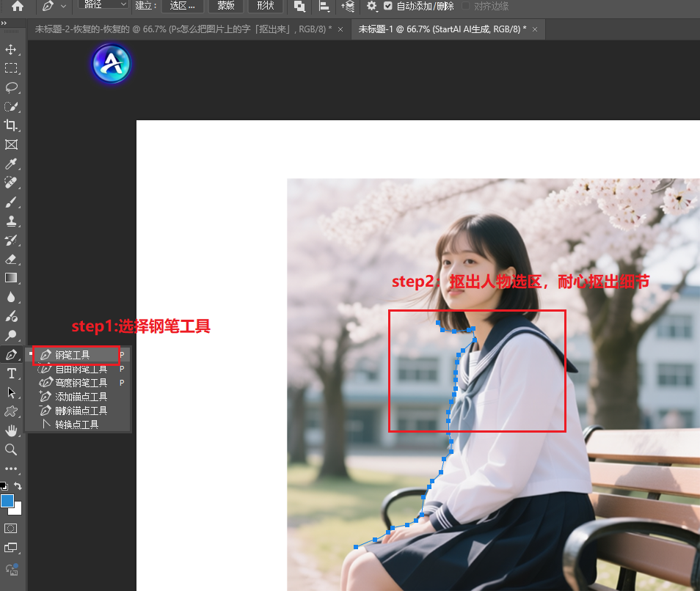The height and width of the screenshot is (591, 700).
Task: Select the Type tool
Action: coord(12,373)
